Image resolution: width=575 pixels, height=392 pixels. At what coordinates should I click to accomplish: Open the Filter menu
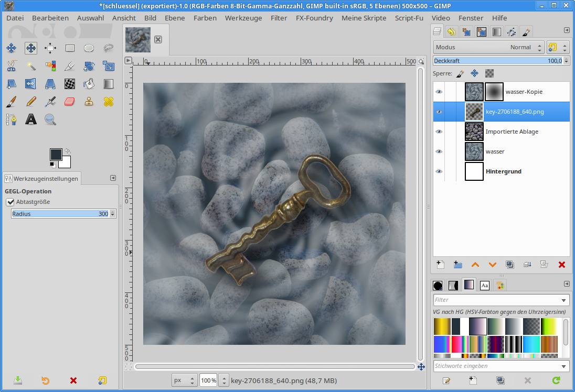click(x=279, y=18)
